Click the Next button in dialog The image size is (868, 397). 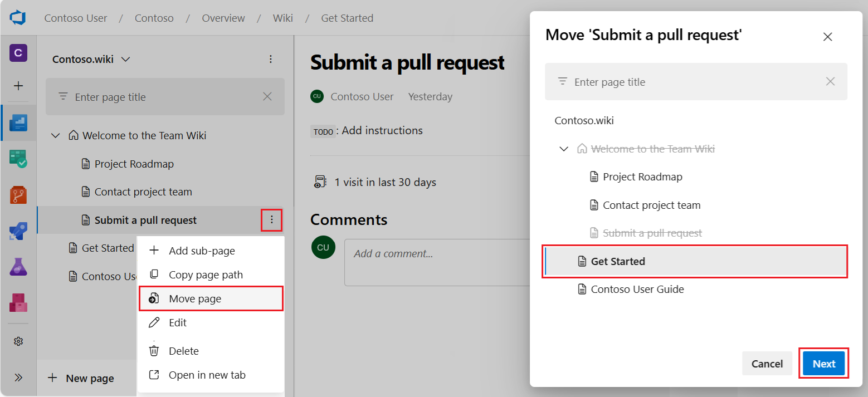(824, 364)
